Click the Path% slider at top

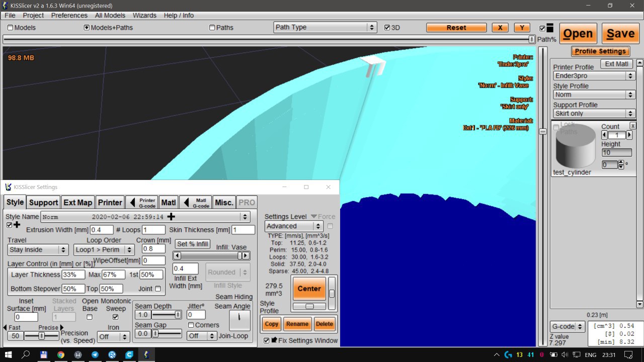[x=269, y=39]
